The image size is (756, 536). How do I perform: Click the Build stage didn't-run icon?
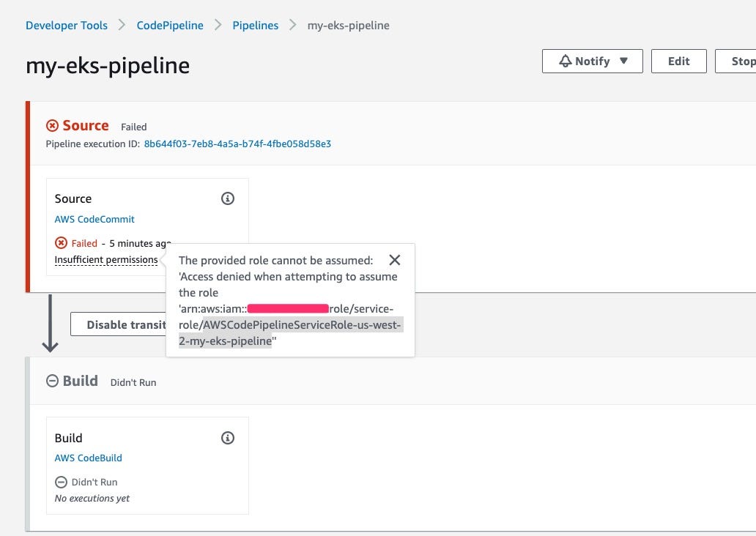52,381
